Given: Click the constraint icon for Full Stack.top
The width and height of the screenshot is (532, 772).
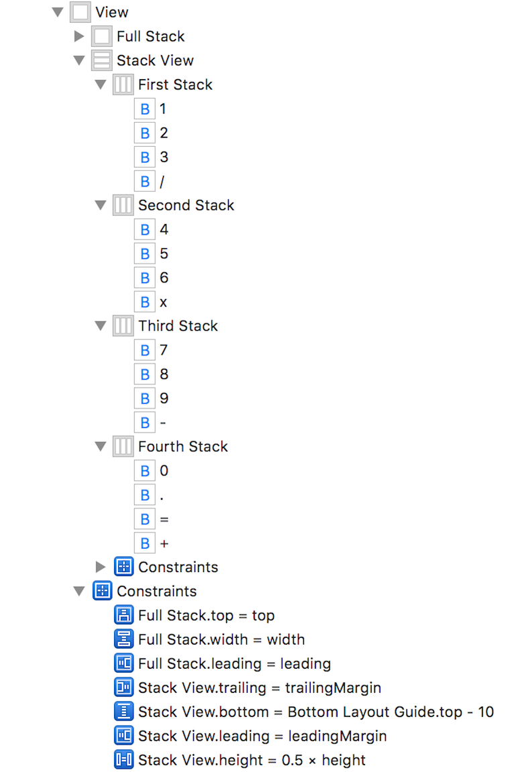Looking at the screenshot, I should (124, 615).
